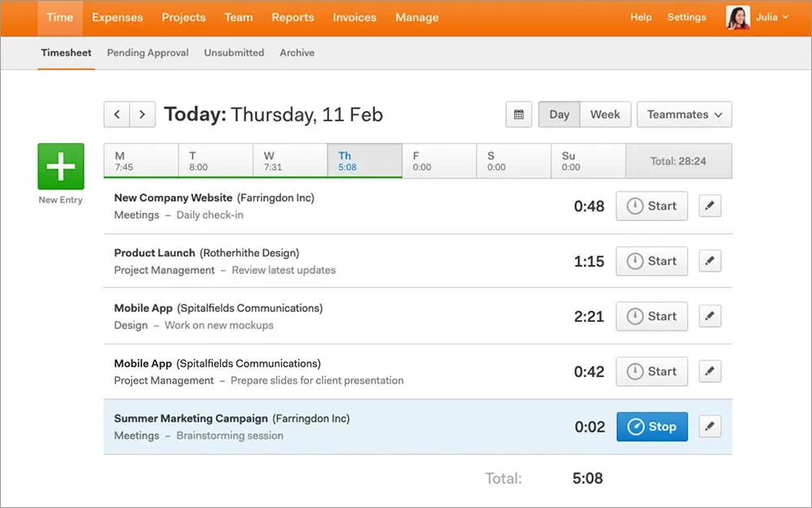Image resolution: width=812 pixels, height=508 pixels.
Task: Start timer for Product Launch entry
Action: [x=652, y=262]
